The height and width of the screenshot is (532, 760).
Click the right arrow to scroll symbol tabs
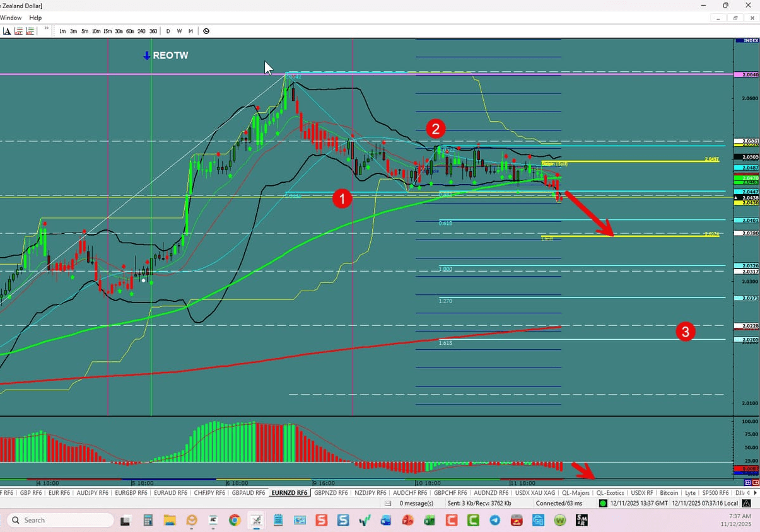click(756, 492)
